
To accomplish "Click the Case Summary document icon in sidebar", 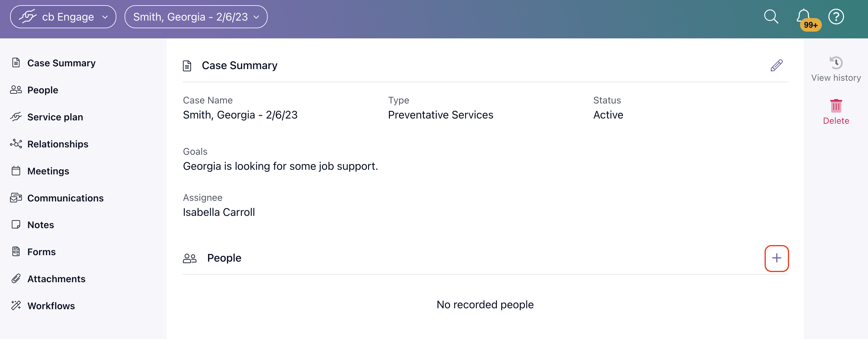I will 16,63.
